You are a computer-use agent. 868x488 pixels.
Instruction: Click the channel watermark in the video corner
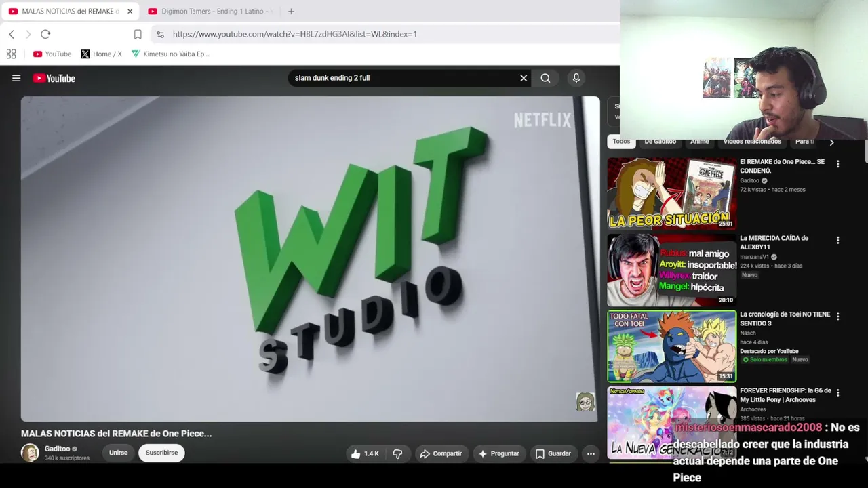(x=585, y=402)
